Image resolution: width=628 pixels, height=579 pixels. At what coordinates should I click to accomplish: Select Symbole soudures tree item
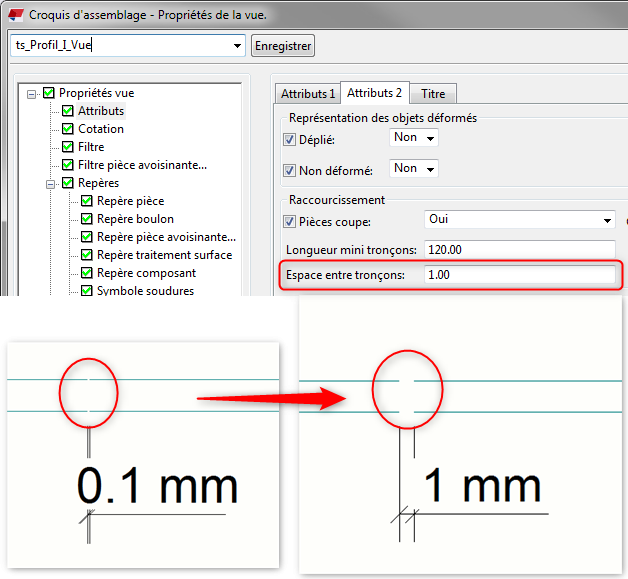[x=145, y=291]
